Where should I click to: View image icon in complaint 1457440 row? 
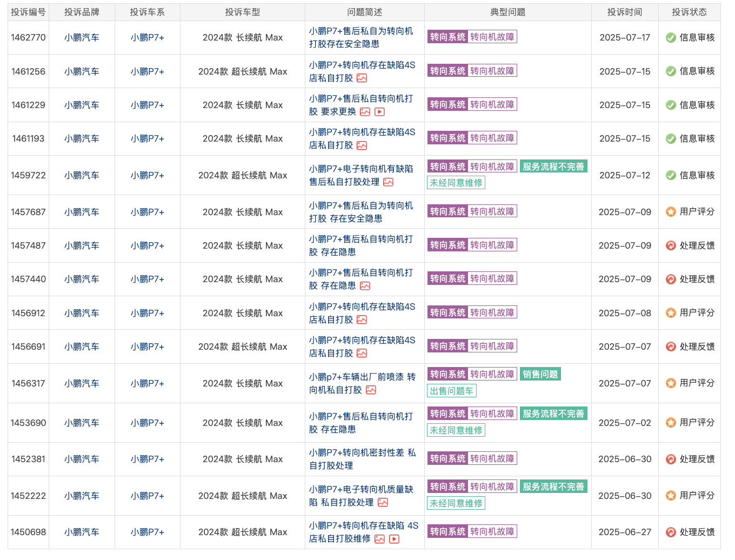pos(365,286)
